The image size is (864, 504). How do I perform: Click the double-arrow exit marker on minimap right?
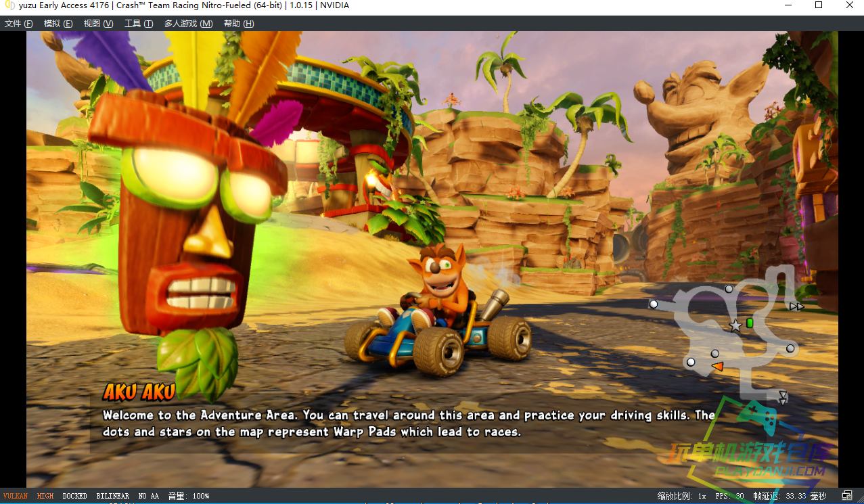pyautogui.click(x=797, y=306)
